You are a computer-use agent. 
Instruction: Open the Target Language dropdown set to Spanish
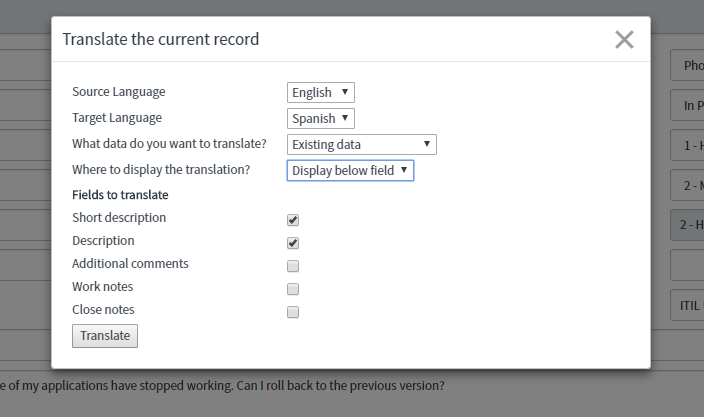tap(320, 119)
